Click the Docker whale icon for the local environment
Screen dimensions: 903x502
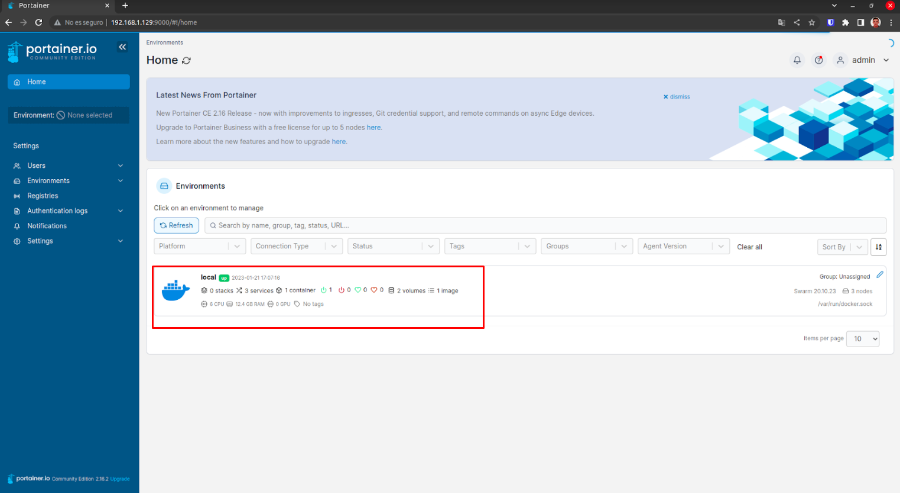pos(175,290)
